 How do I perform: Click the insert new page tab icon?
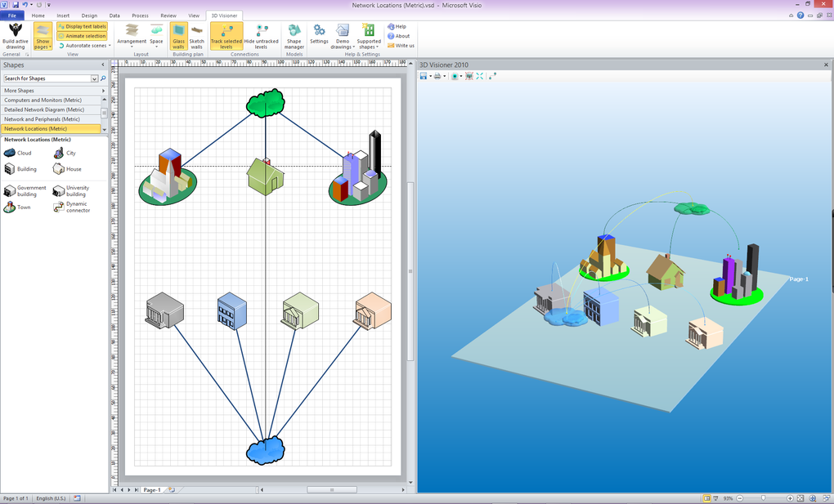coord(172,489)
